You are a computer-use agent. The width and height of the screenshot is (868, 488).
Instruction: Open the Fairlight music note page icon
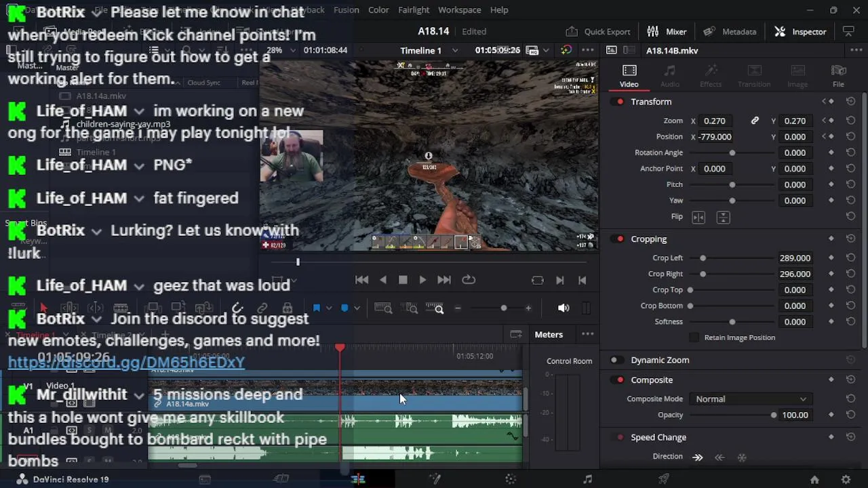[x=587, y=479]
